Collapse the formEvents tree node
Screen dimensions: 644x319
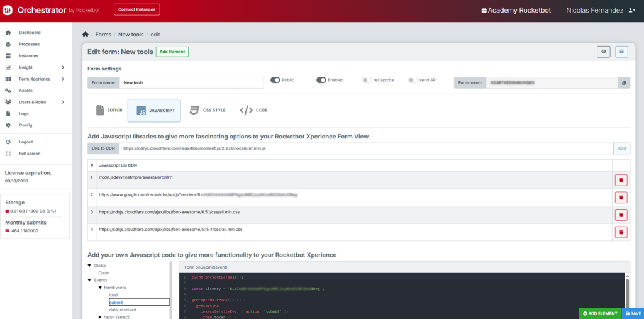pyautogui.click(x=100, y=288)
